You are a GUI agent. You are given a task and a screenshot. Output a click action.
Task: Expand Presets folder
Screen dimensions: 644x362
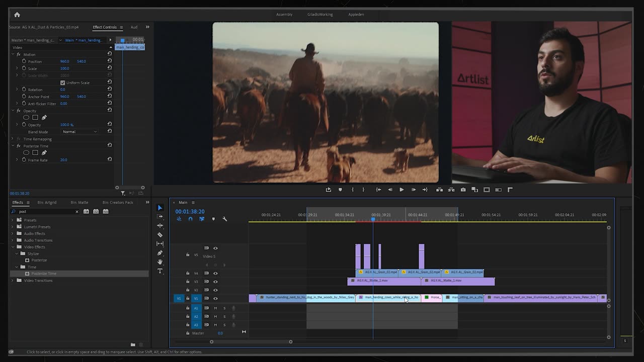coord(13,220)
